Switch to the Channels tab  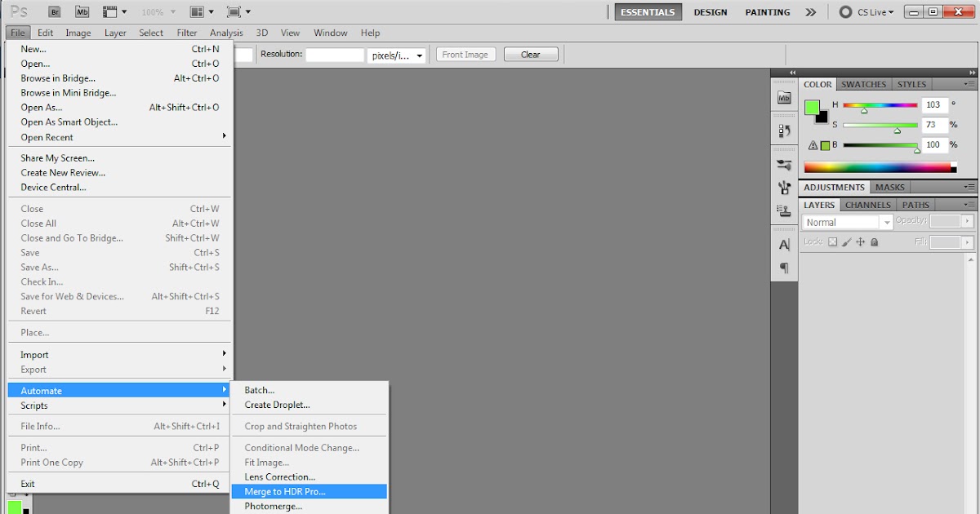click(x=867, y=206)
